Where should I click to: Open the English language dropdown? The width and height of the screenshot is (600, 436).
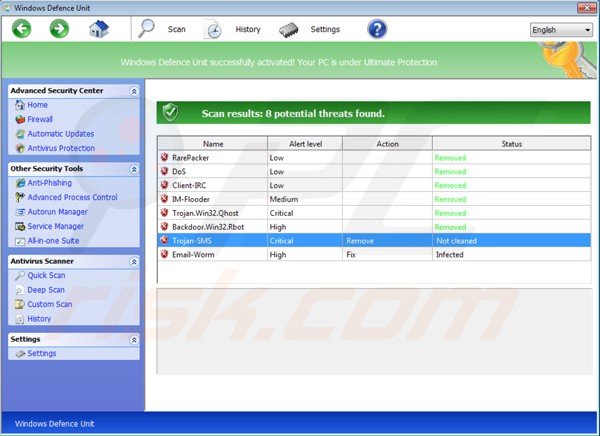[x=561, y=30]
